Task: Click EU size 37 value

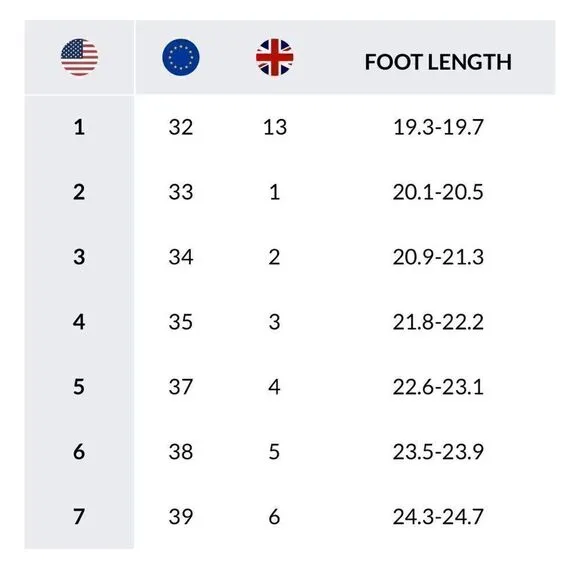Action: pos(181,387)
